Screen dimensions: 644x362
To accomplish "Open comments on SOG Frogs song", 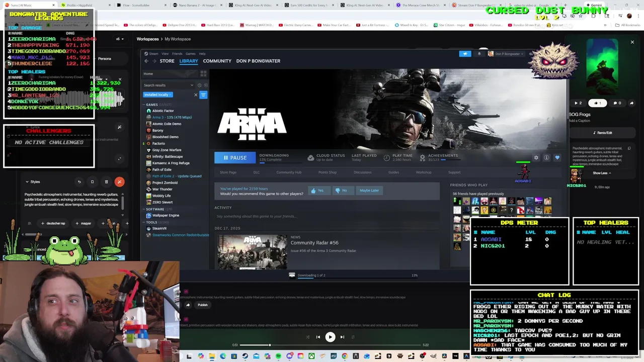I will tap(617, 103).
